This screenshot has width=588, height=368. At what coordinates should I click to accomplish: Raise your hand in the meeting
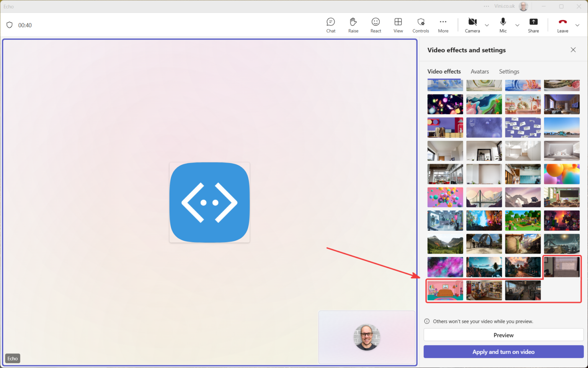(353, 25)
